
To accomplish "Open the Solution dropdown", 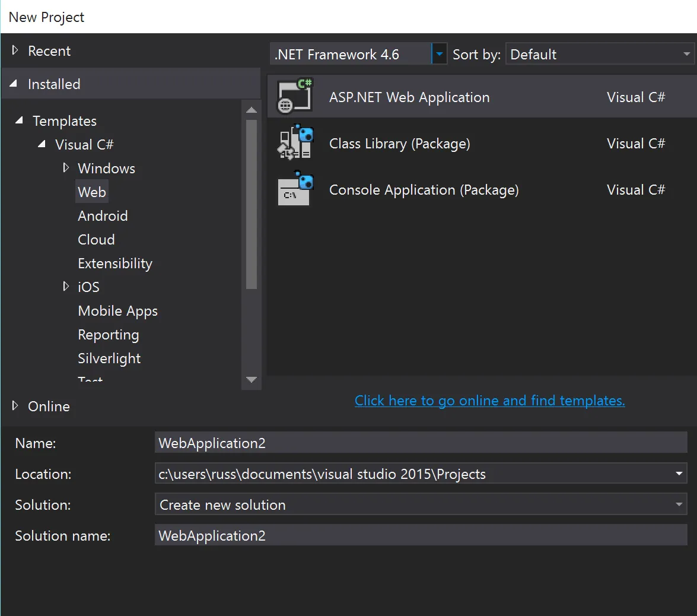I will pos(679,505).
